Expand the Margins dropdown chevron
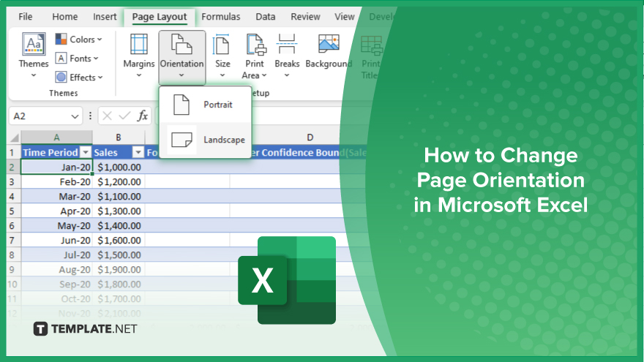This screenshot has width=644, height=362. pyautogui.click(x=139, y=75)
